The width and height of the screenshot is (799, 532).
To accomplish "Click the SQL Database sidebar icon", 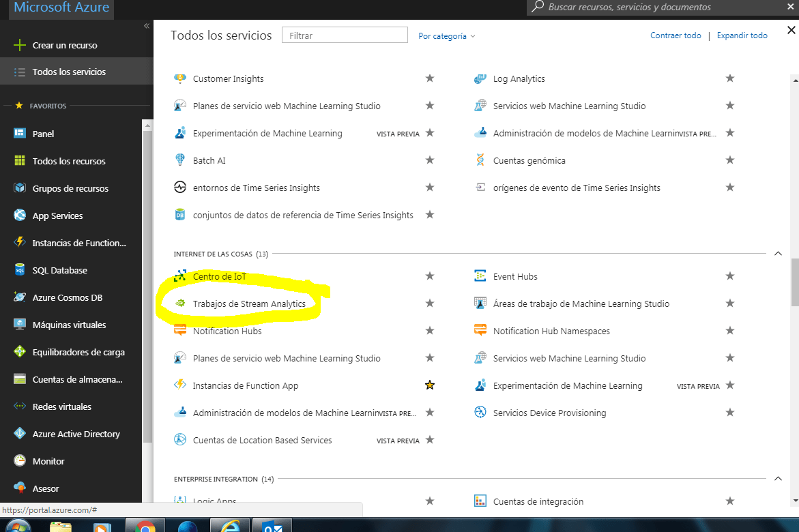I will (19, 269).
